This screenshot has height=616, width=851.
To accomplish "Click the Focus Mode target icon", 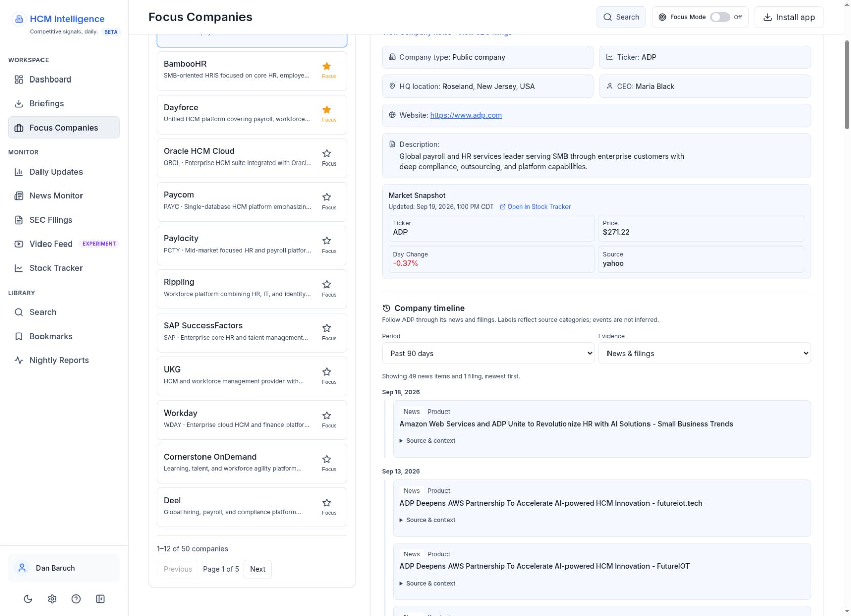I will coord(662,17).
